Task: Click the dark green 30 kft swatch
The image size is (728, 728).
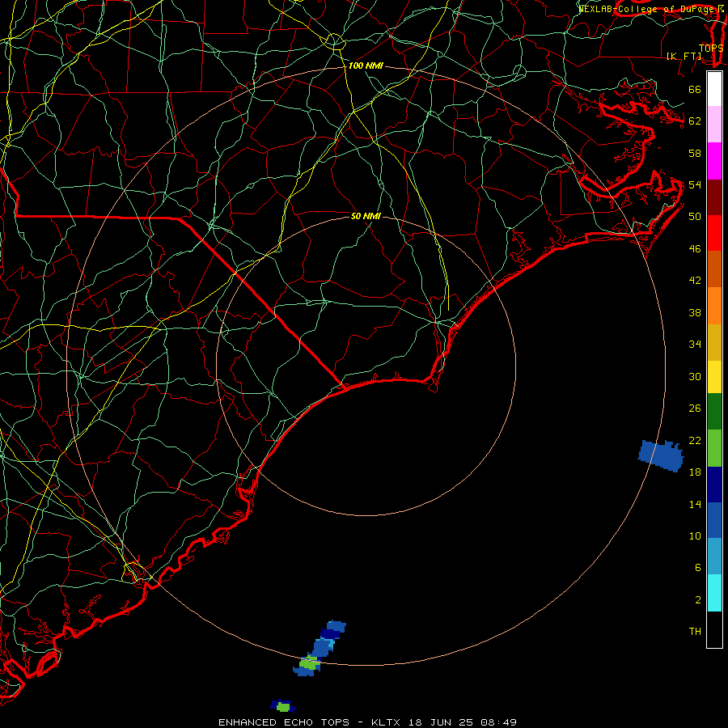Action: click(714, 412)
